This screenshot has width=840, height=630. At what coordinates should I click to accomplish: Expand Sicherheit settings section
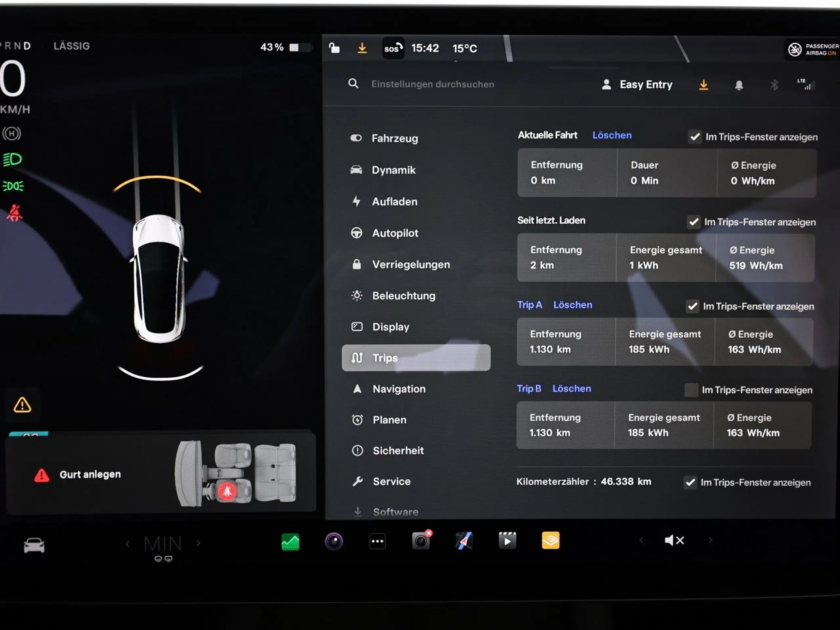coord(397,451)
